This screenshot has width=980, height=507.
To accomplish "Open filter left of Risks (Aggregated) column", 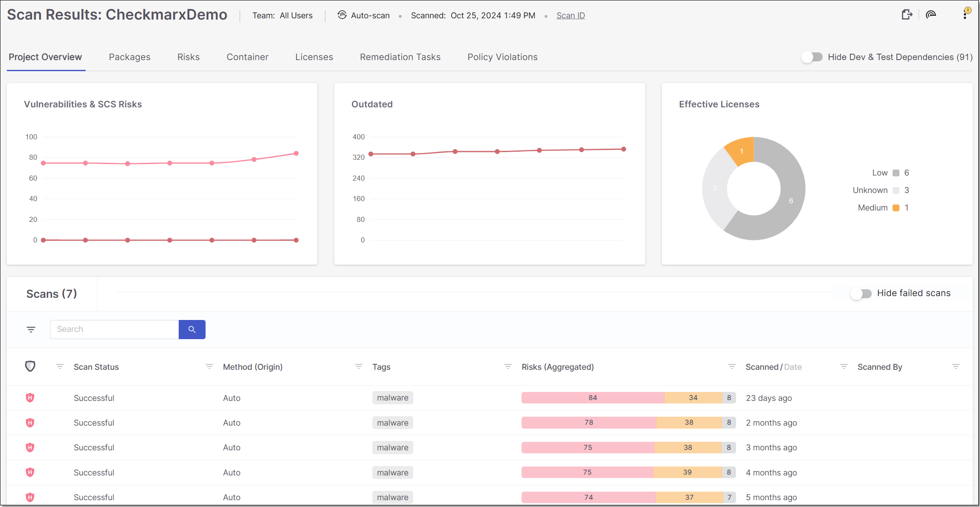I will [x=508, y=366].
